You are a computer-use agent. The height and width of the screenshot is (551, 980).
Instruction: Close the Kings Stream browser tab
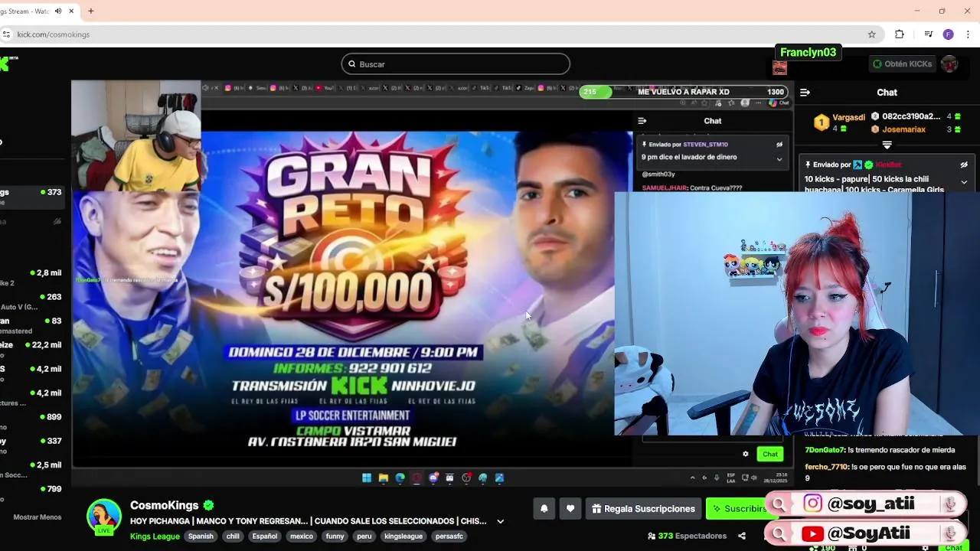pyautogui.click(x=72, y=11)
